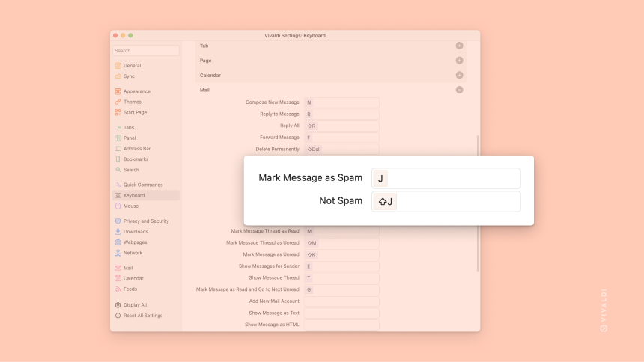
Task: Open the Tabs settings category
Action: pos(129,128)
